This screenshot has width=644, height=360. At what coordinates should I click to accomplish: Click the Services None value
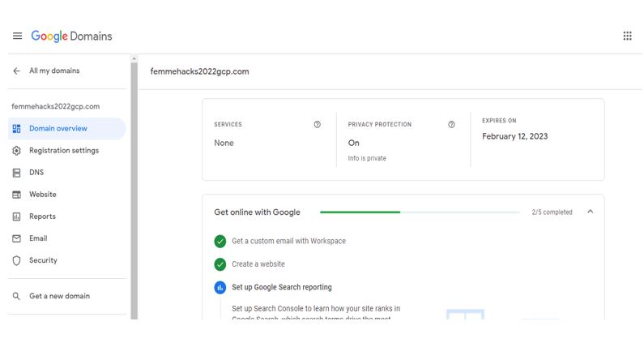click(224, 143)
